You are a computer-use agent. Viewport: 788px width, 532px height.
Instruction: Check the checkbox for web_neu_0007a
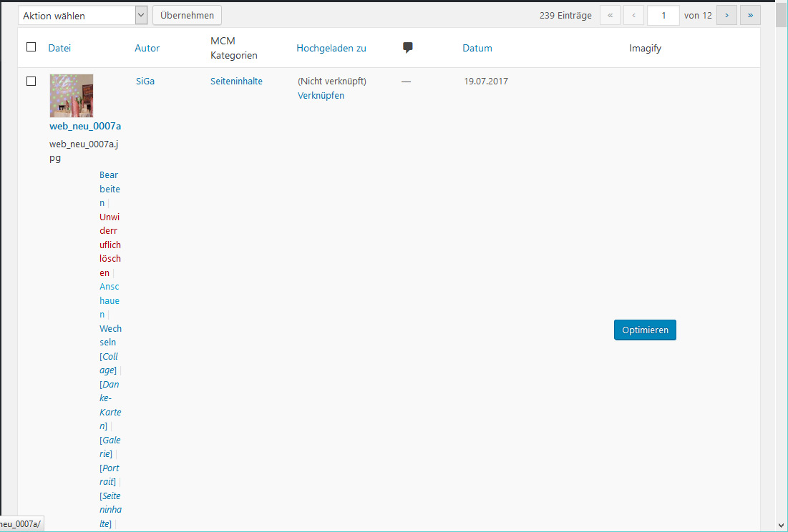coord(31,81)
